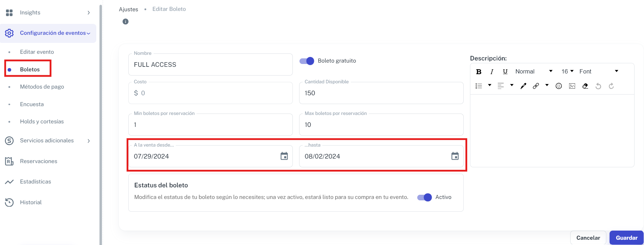Select Boletos in the sidebar
Screen dimensions: 644x245
tap(30, 70)
